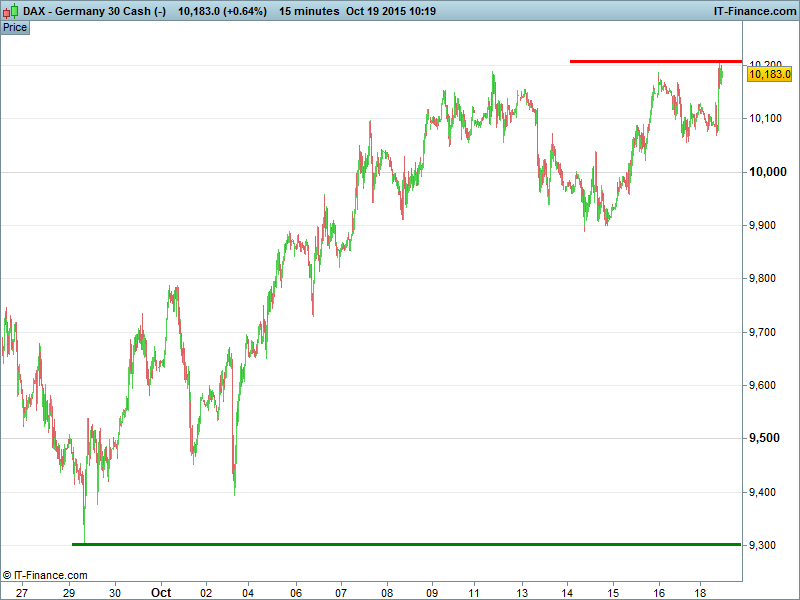
Task: Click the 9,500 price axis label
Action: click(x=767, y=439)
